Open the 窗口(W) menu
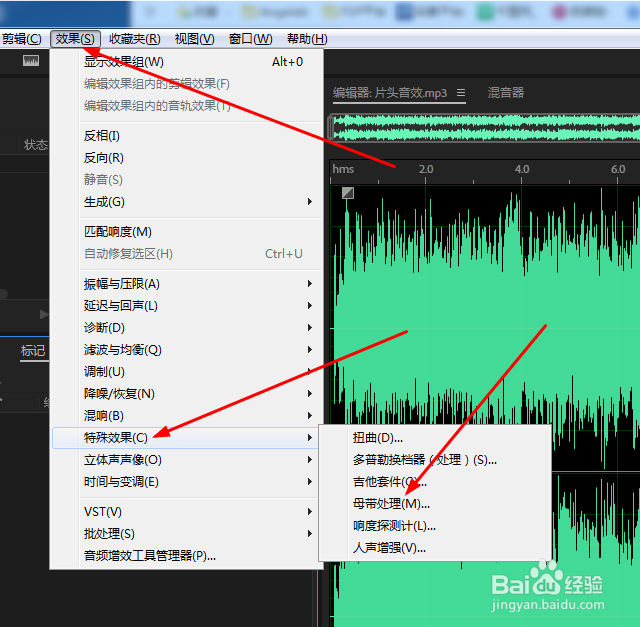This screenshot has width=640, height=627. 250,39
